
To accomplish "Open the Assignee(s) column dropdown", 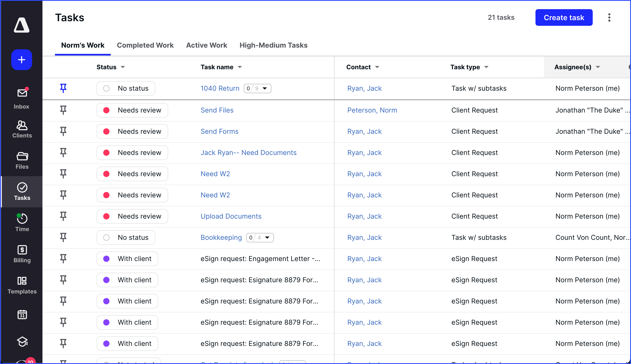I will 598,67.
